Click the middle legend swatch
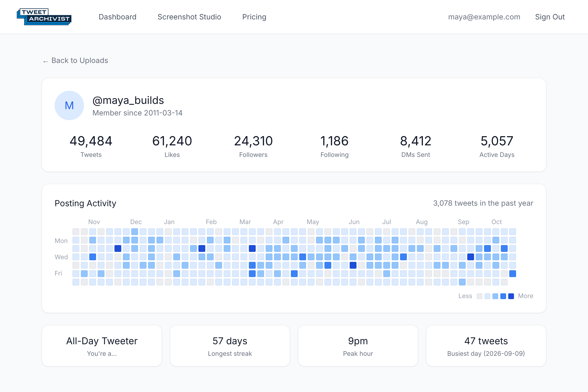Image resolution: width=588 pixels, height=392 pixels. [495, 296]
